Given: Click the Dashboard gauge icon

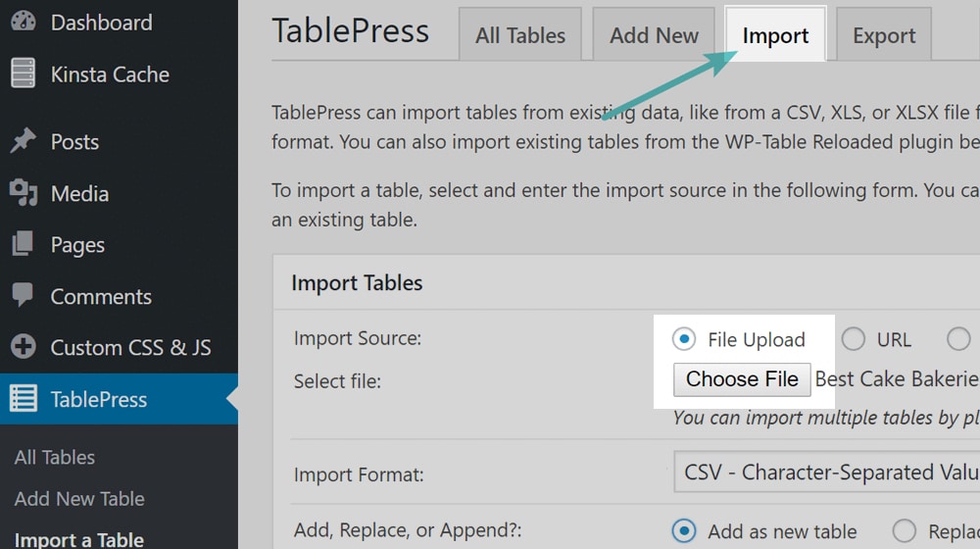Looking at the screenshot, I should (24, 22).
